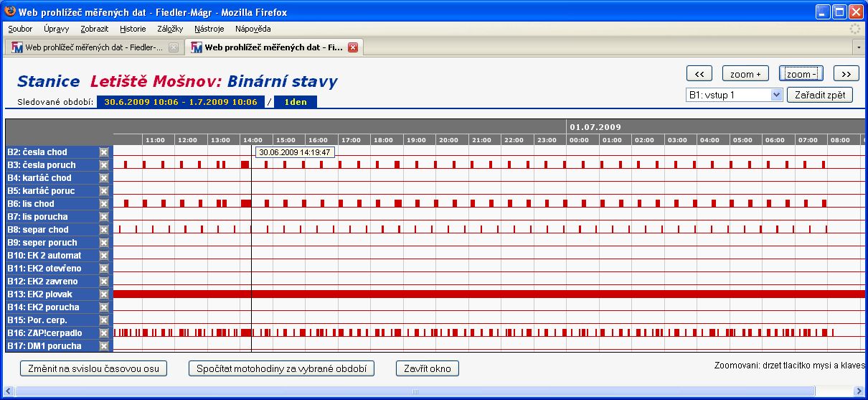Close the active browser tab
Viewport: 868px width, 400px height.
(352, 47)
